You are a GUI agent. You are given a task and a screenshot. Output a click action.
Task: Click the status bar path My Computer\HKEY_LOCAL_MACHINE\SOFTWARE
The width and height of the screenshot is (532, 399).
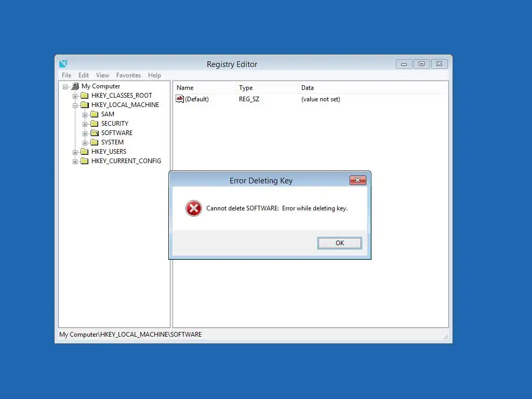pos(130,335)
